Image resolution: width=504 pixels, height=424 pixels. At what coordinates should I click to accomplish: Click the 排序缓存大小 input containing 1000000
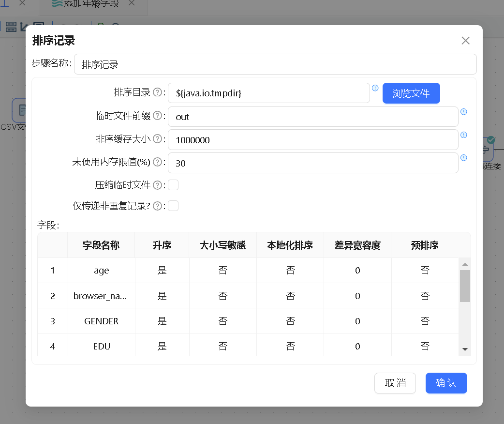pyautogui.click(x=313, y=140)
